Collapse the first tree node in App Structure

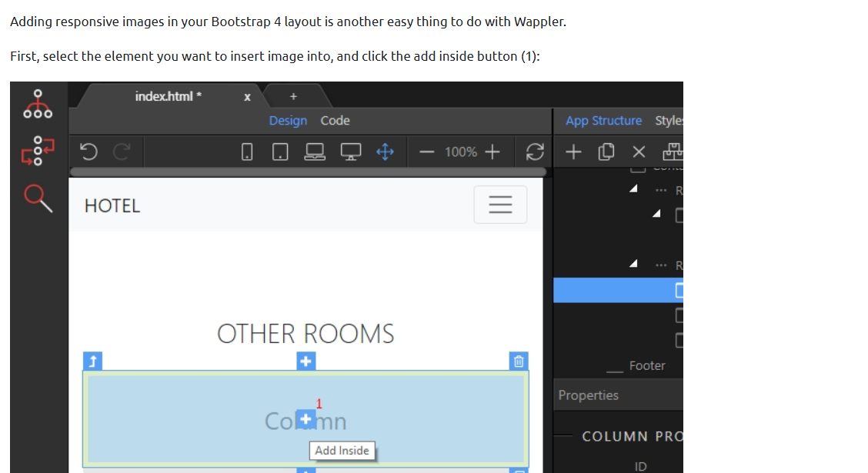coord(633,189)
